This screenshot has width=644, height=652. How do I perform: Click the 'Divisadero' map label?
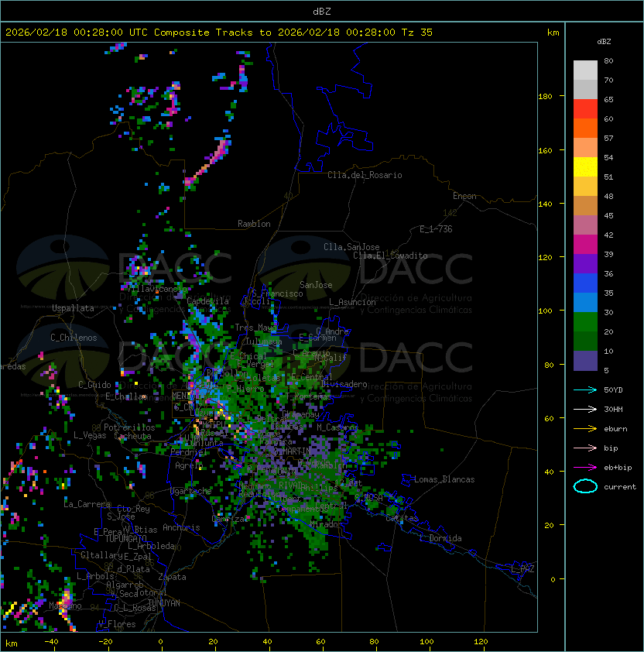click(x=344, y=384)
